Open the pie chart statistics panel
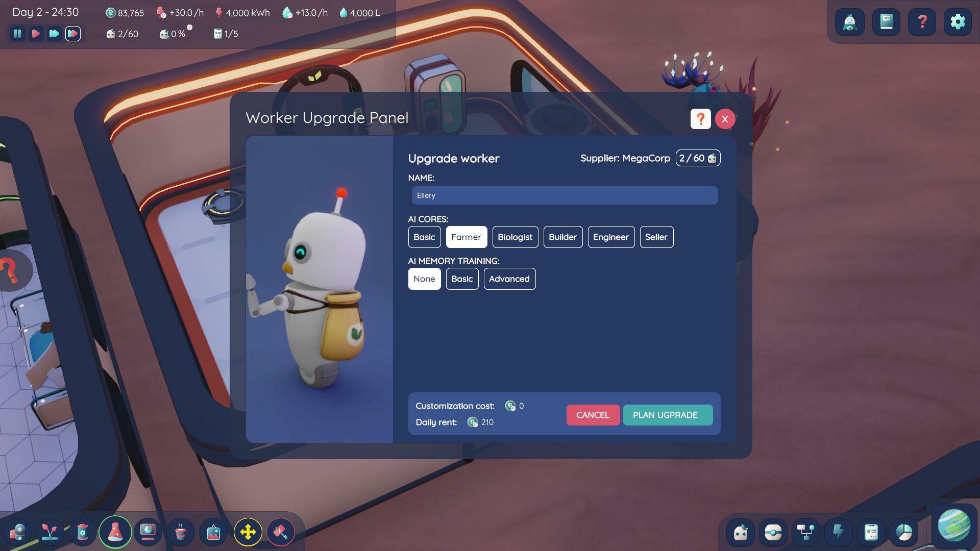 point(903,532)
